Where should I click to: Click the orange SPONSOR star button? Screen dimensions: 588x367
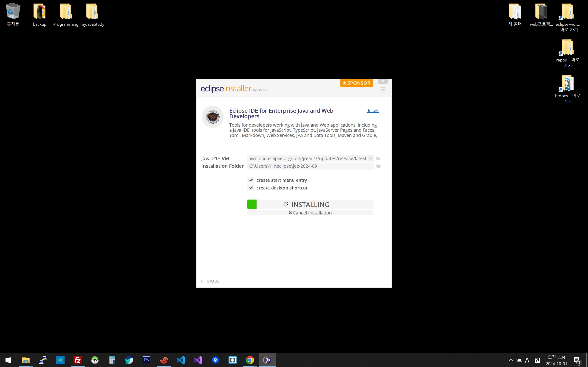(356, 83)
